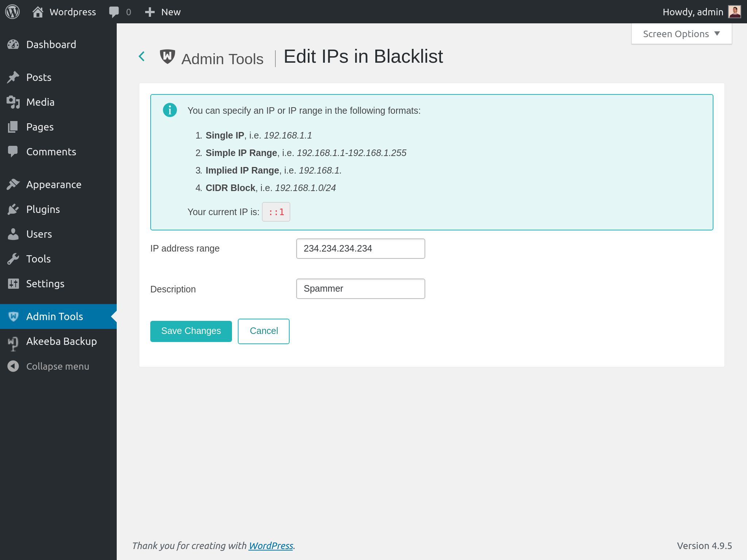Click the IP address range input field
The height and width of the screenshot is (560, 747).
(361, 249)
